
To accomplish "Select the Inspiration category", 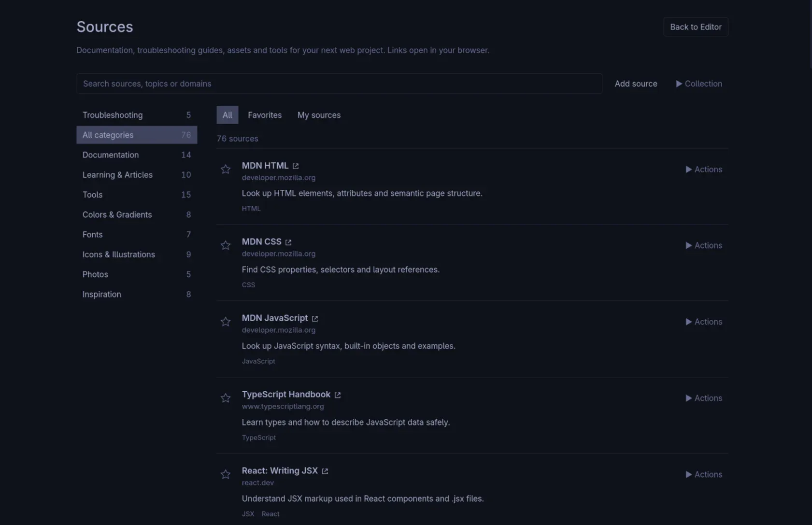I will pos(137,294).
